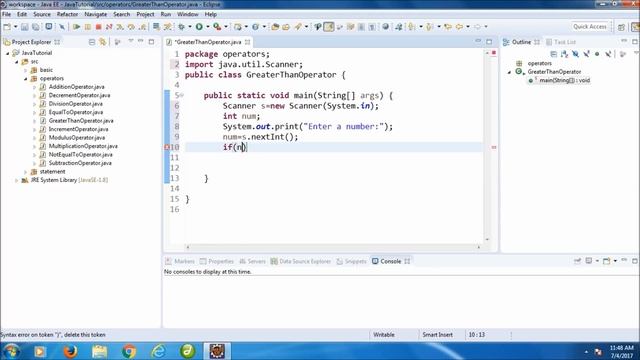Open the Navigate menu
The height and width of the screenshot is (360, 640).
click(x=96, y=14)
